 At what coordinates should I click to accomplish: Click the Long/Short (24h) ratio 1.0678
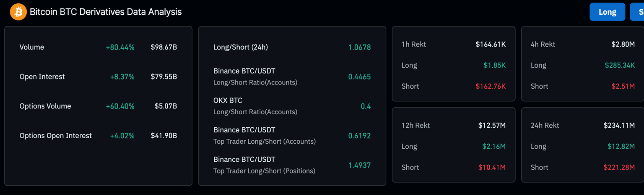pyautogui.click(x=359, y=47)
